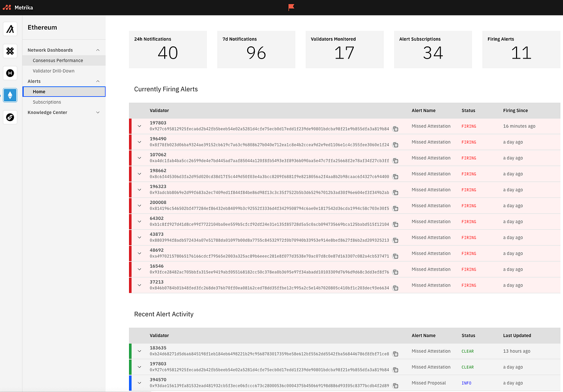Expand Missed Proposal row for validator 394570

[139, 383]
